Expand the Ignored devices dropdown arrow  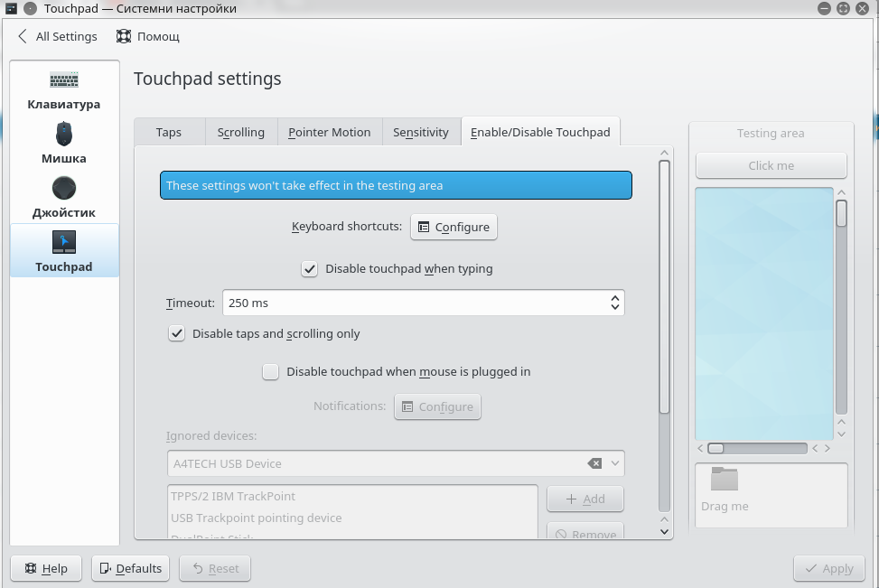coord(615,463)
